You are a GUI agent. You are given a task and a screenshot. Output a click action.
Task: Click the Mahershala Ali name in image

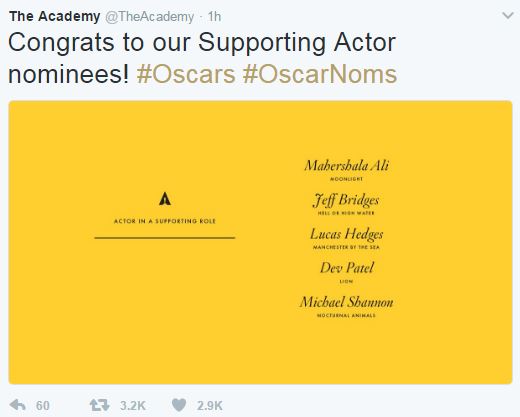347,166
